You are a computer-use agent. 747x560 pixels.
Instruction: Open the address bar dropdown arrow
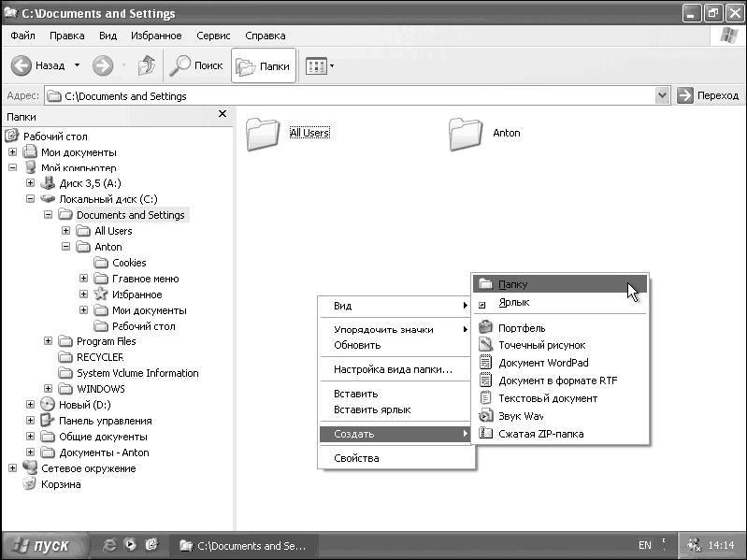(663, 95)
